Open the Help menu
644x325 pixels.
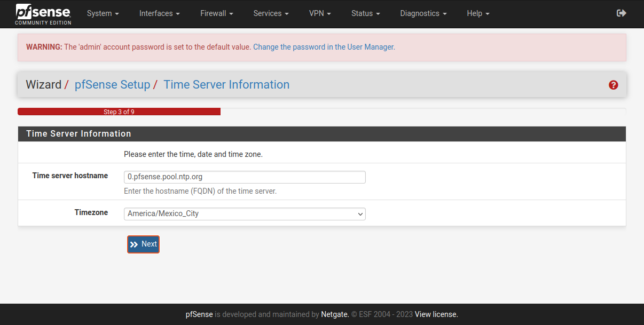pyautogui.click(x=477, y=13)
